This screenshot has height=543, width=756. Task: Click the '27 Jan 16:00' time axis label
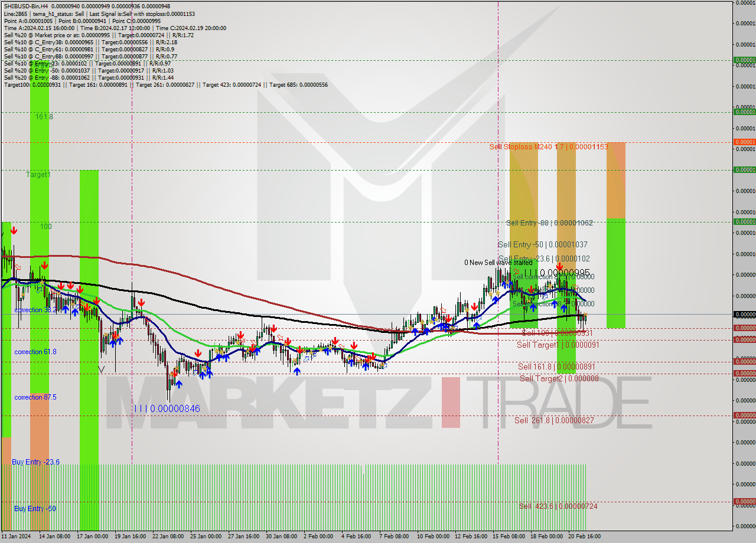[243, 537]
